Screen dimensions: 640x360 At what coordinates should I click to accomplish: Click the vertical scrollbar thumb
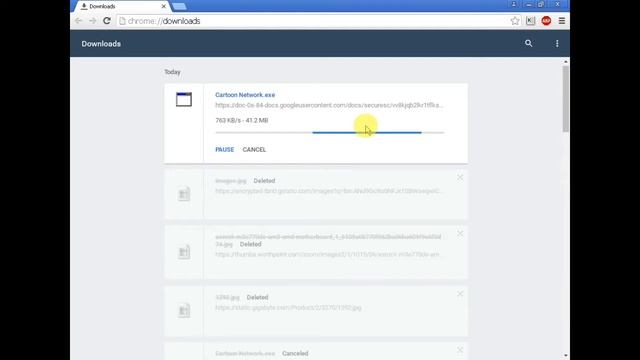click(565, 98)
